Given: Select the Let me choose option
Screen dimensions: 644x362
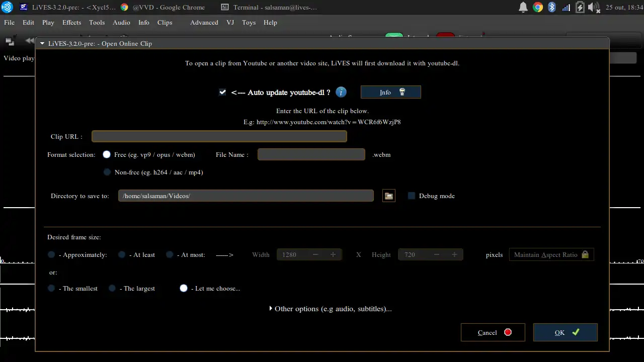Looking at the screenshot, I should pos(184,288).
